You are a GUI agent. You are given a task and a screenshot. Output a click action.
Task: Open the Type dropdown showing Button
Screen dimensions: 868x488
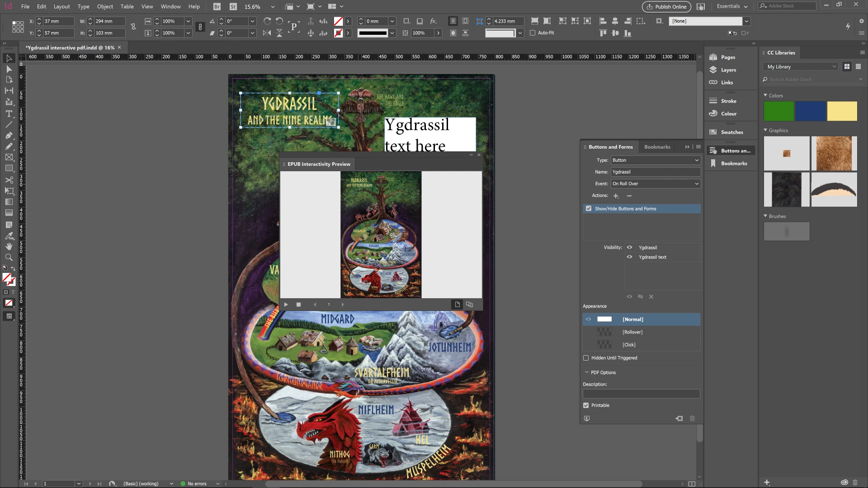(x=655, y=160)
